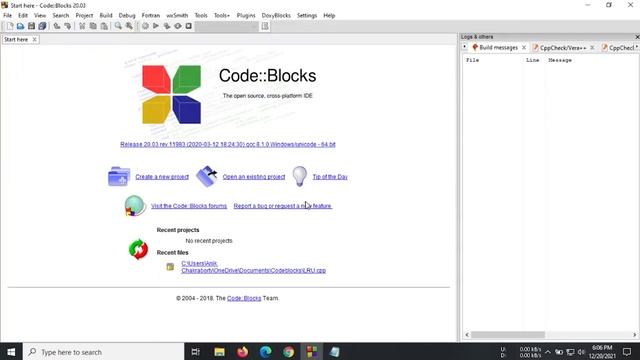This screenshot has width=640, height=360.
Task: Open Firefox from the taskbar
Action: coord(242,352)
